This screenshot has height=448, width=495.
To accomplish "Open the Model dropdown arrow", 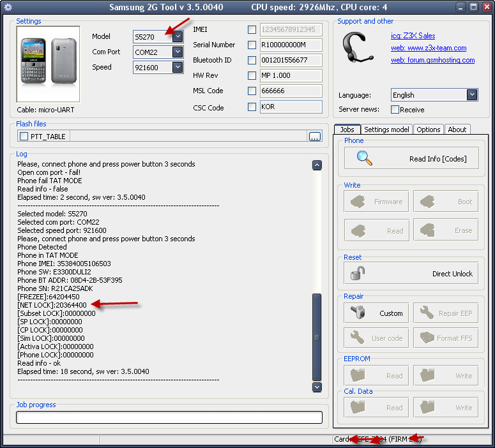I will click(178, 36).
